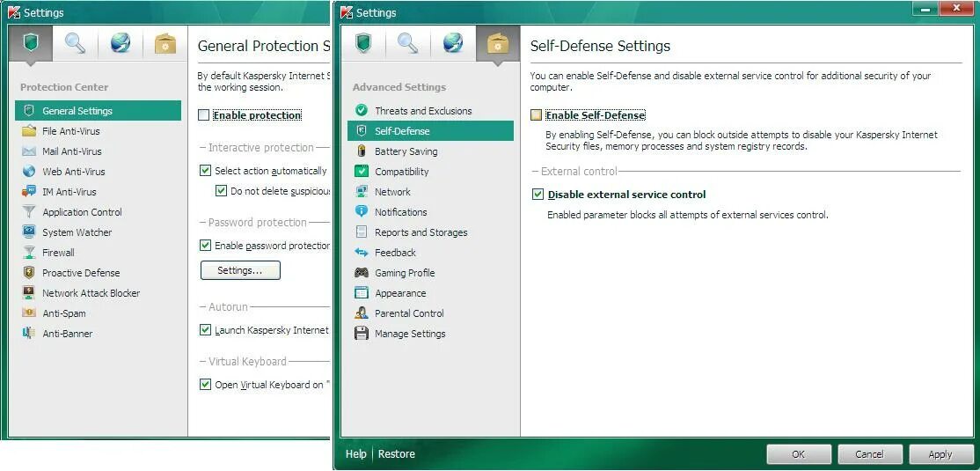Click the Anti-Banner icon
Viewport: 980px width, 471px height.
click(x=29, y=334)
